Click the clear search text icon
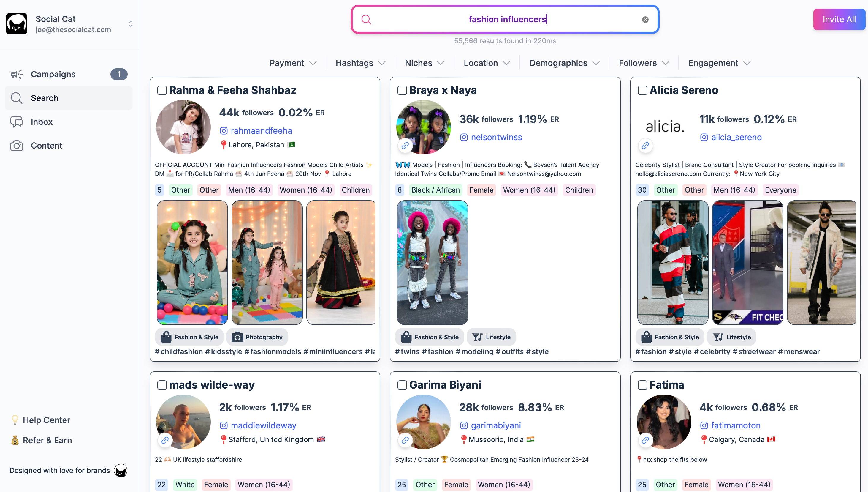 [645, 20]
